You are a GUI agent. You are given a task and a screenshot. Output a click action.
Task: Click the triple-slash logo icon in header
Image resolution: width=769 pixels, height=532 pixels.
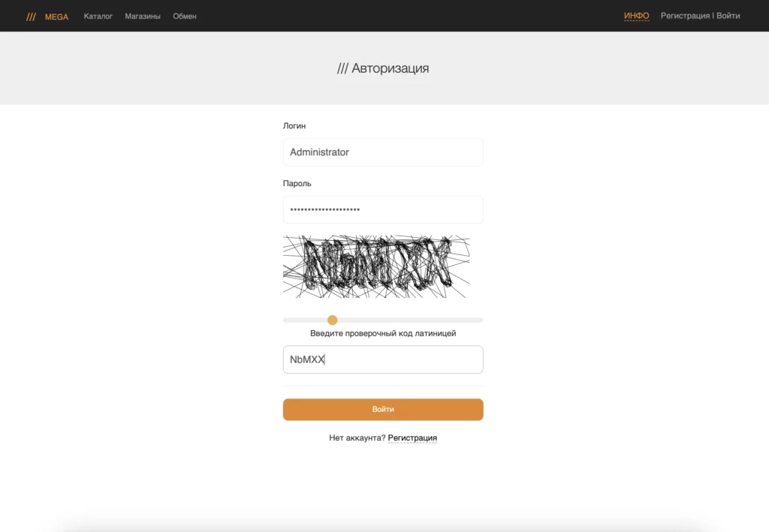coord(31,17)
